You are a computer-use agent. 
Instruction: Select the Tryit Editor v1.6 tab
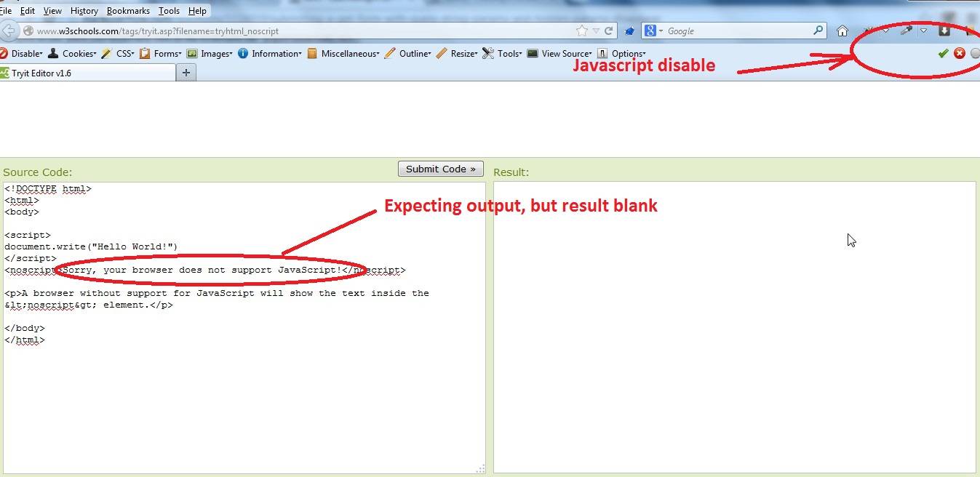point(87,73)
